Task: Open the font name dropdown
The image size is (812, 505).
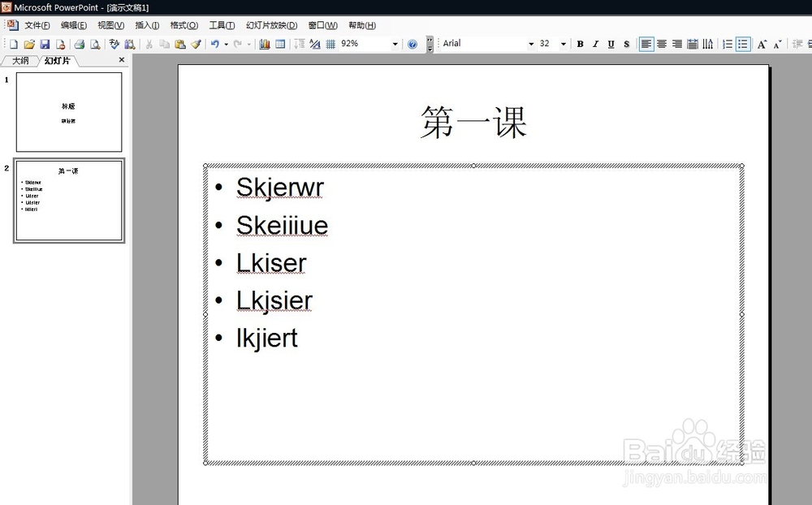Action: click(532, 44)
